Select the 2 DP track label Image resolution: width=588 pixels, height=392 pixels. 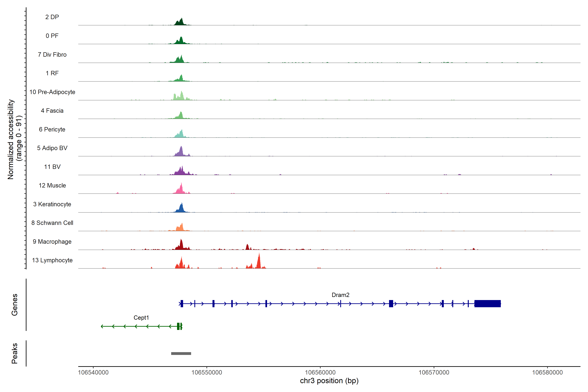tap(52, 17)
